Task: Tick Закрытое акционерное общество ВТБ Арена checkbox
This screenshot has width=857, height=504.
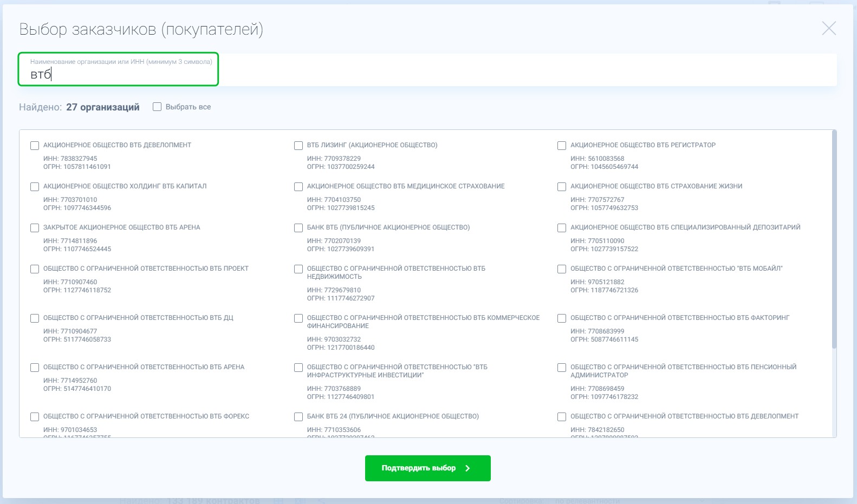Action: pos(35,228)
